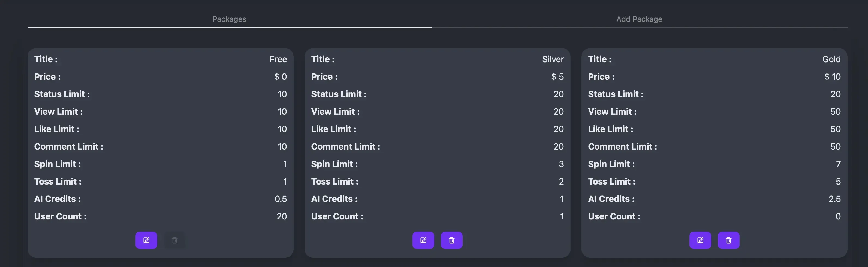This screenshot has height=267, width=868.
Task: Click the Status Limit row on Silver
Action: (x=437, y=94)
